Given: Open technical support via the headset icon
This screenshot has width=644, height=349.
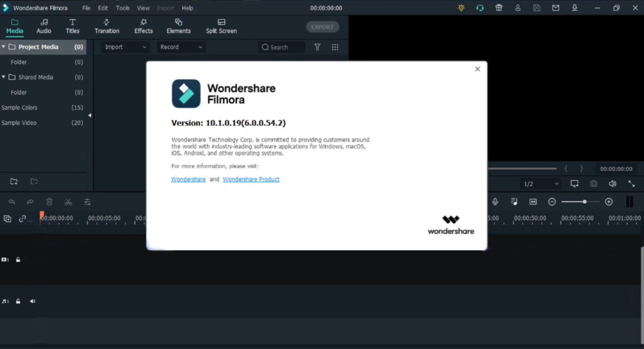Looking at the screenshot, I should [x=480, y=8].
